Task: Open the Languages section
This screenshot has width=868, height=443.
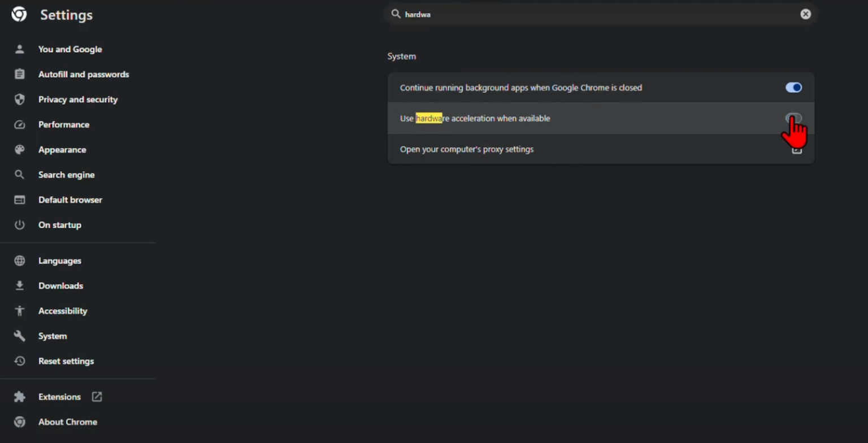Action: point(59,260)
